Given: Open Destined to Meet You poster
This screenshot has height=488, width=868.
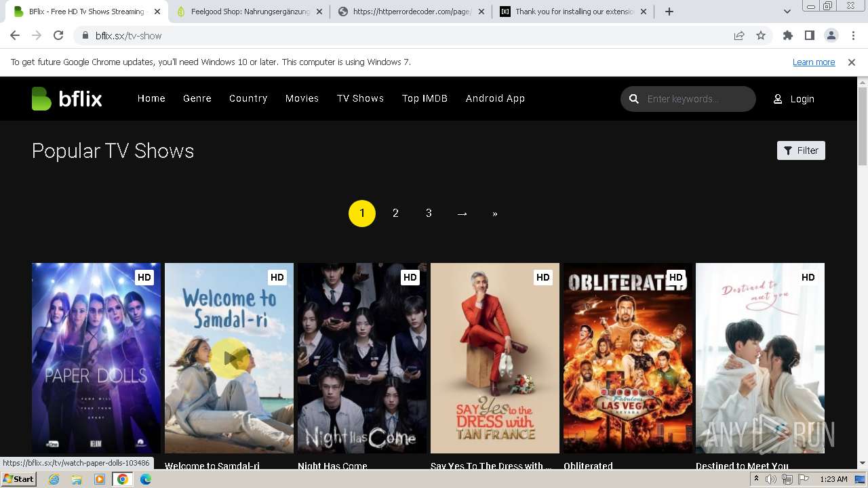Looking at the screenshot, I should (x=760, y=358).
